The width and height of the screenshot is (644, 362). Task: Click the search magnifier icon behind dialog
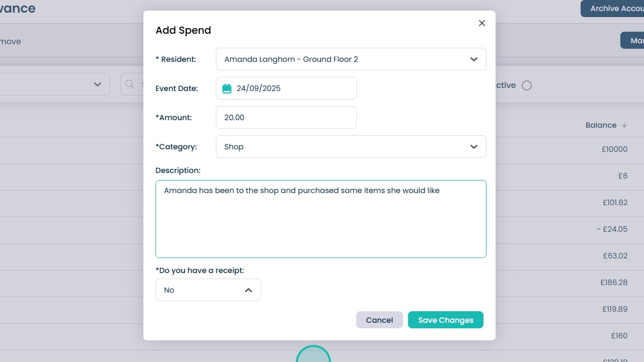coord(130,84)
